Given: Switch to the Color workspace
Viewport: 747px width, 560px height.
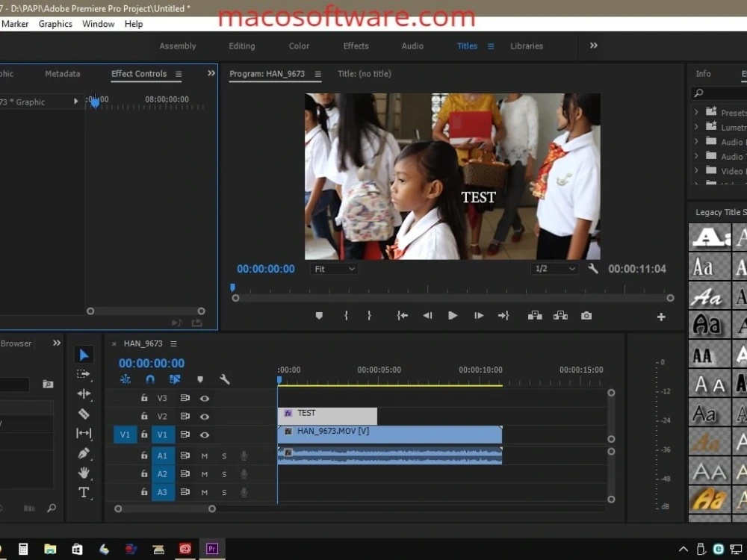Looking at the screenshot, I should [x=299, y=46].
